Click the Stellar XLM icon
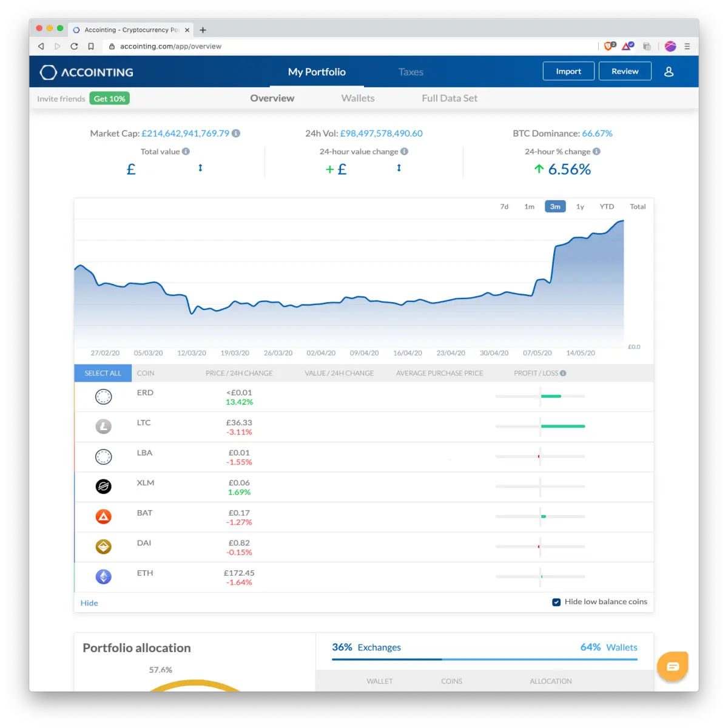The image size is (728, 728). (x=104, y=487)
